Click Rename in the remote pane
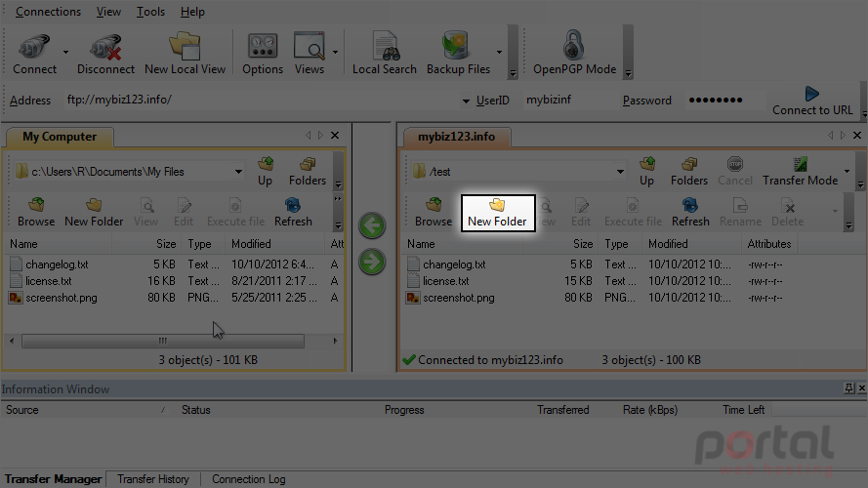The width and height of the screenshot is (868, 488). point(740,213)
